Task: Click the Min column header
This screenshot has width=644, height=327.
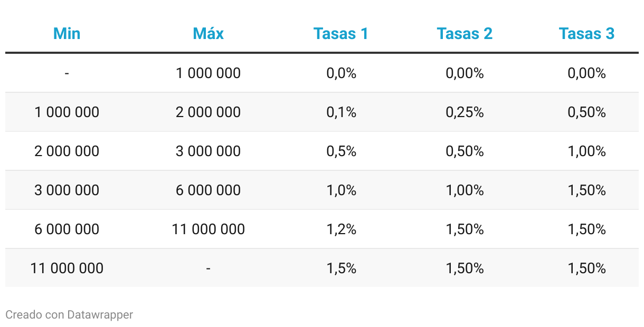Action: [67, 34]
